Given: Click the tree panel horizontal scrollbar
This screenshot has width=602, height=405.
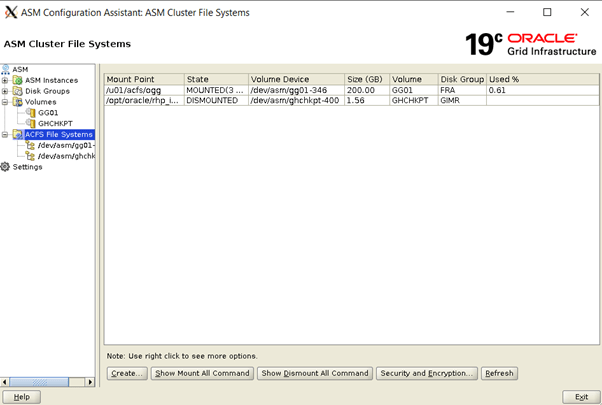Looking at the screenshot, I should coord(40,382).
